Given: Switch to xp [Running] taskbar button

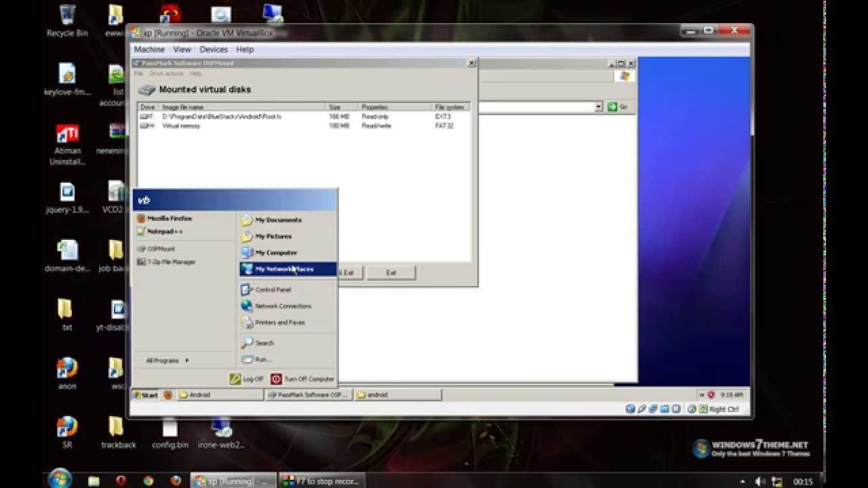Looking at the screenshot, I should [233, 481].
